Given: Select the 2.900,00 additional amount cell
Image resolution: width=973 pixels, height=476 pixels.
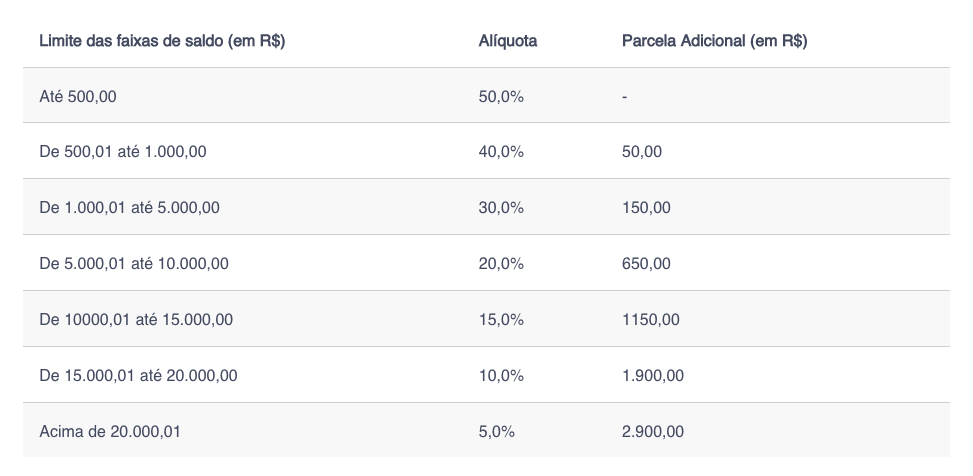Looking at the screenshot, I should (652, 432).
